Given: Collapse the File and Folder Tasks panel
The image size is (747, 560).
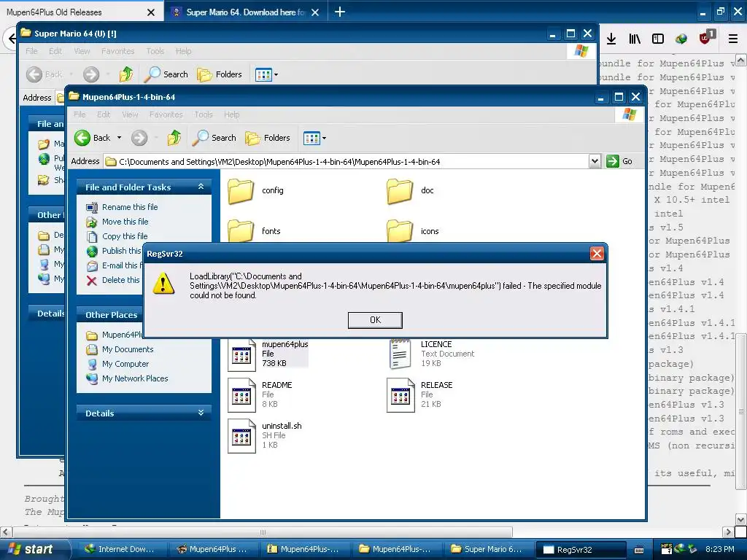Looking at the screenshot, I should point(201,187).
